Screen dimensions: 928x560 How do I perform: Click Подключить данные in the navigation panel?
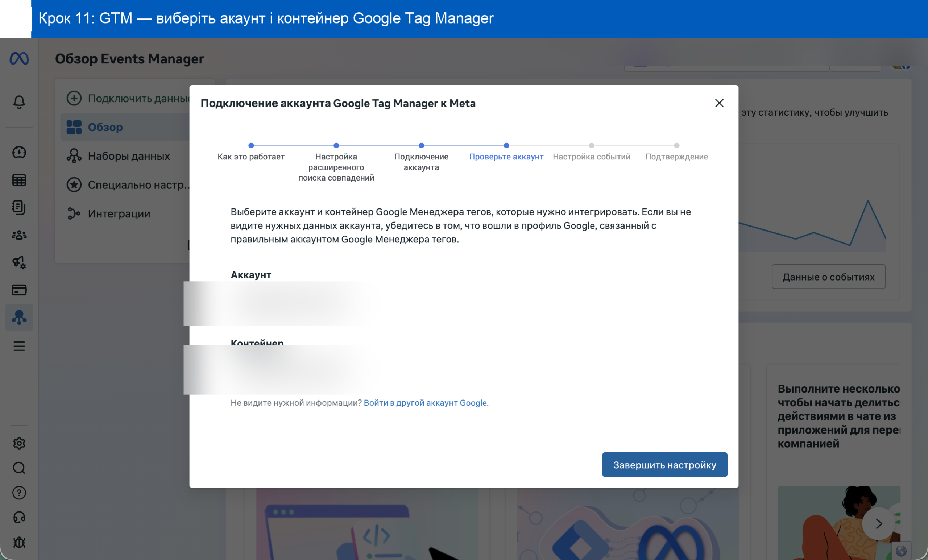[128, 98]
